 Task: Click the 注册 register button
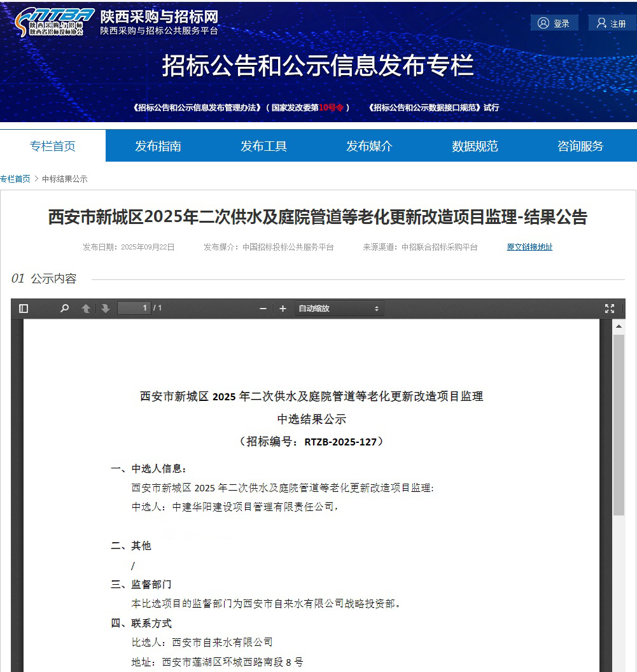pyautogui.click(x=611, y=24)
